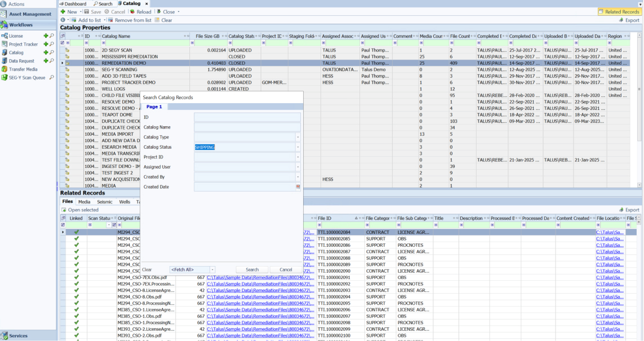Open the Fetch All dropdown arrow
Screen dimensions: 644x341
(212, 270)
